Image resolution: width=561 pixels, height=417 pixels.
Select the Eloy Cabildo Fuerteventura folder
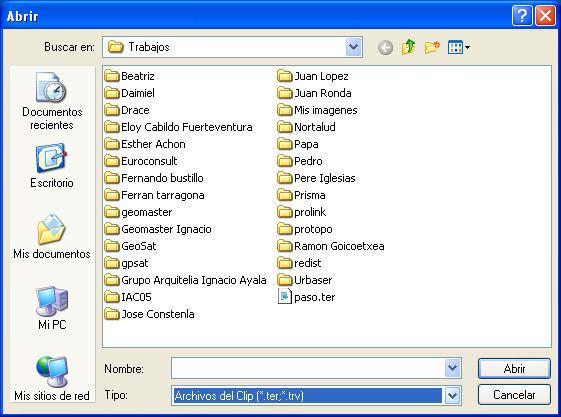pos(179,127)
